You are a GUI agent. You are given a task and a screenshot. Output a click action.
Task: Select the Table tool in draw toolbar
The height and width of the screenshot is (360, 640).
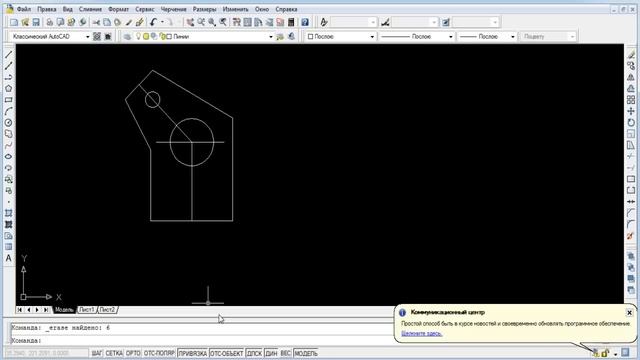click(8, 247)
